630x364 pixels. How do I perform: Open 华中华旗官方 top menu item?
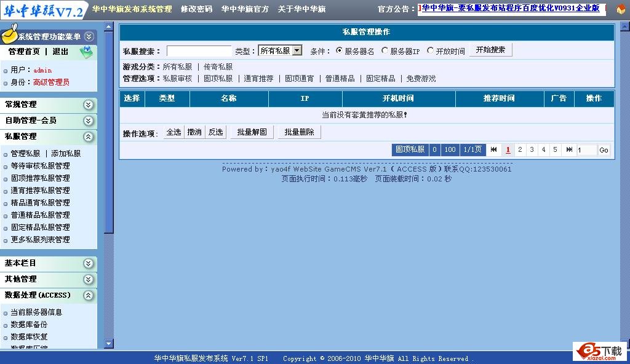coord(245,9)
